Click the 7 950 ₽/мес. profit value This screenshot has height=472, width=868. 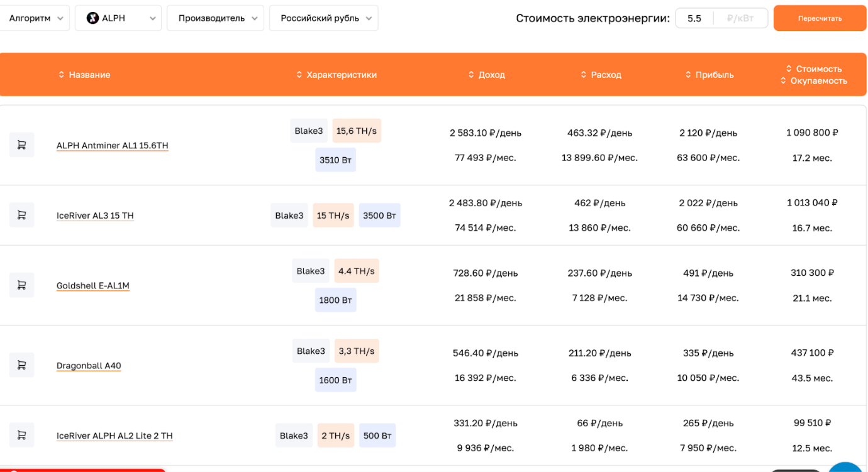click(708, 448)
